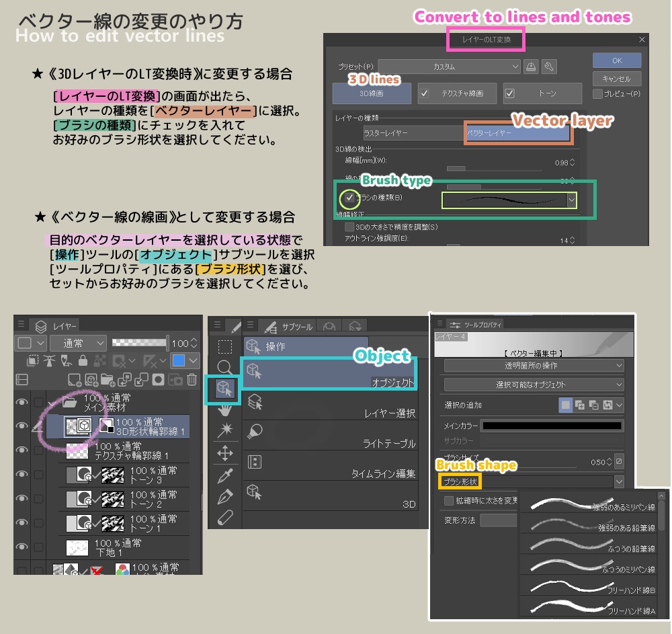672x634 pixels.
Task: Select the Object tool in the toolbar
Action: click(224, 389)
